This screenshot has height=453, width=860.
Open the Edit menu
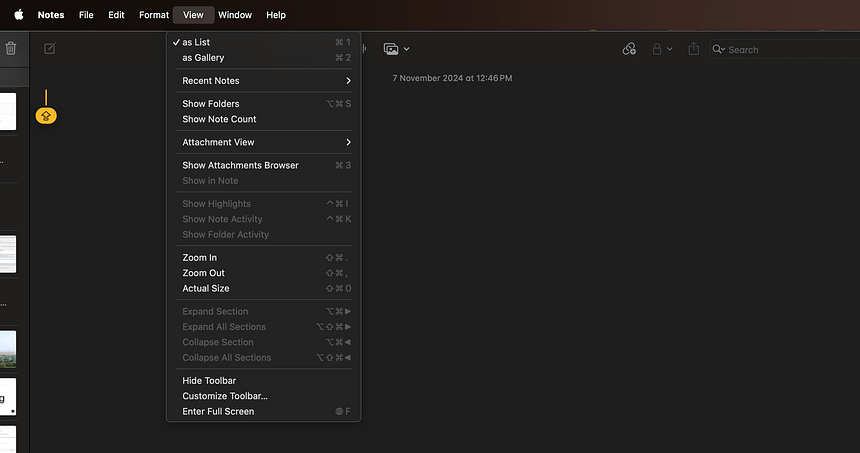pyautogui.click(x=116, y=15)
